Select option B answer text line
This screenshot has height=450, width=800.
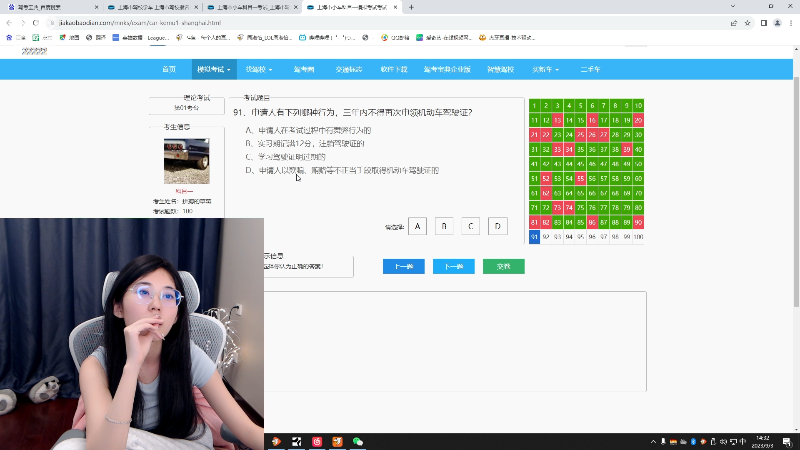pos(305,144)
